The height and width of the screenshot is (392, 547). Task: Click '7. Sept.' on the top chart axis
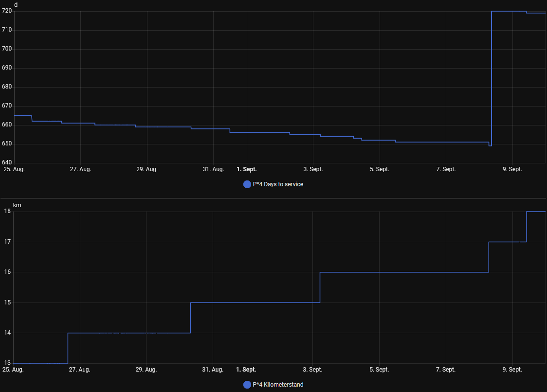[x=446, y=169]
